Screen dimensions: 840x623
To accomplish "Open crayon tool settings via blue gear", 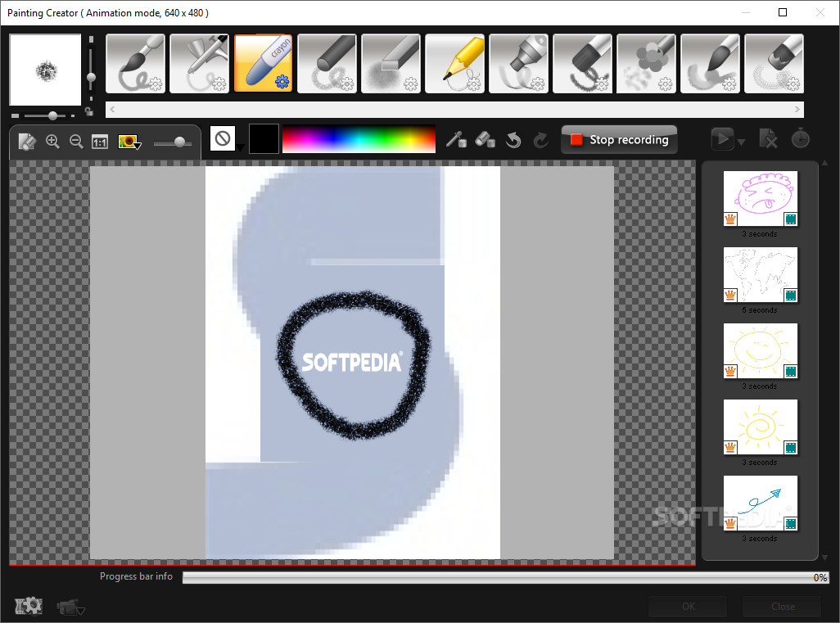I will 282,82.
